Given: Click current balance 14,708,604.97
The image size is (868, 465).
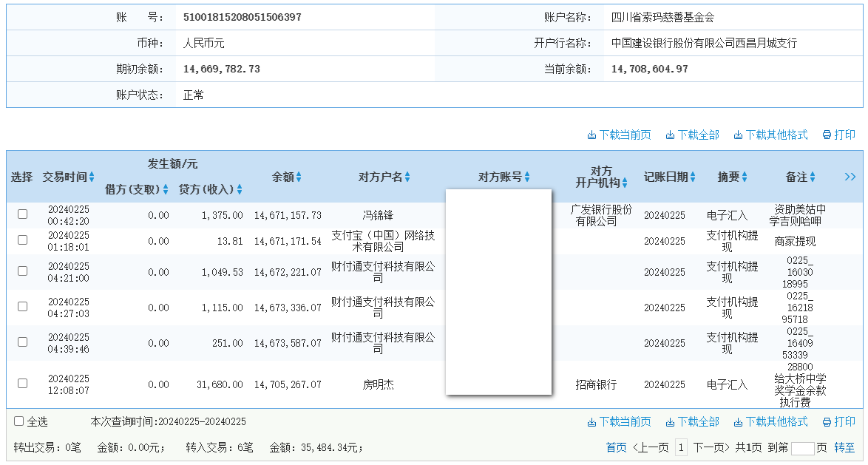Looking at the screenshot, I should click(649, 69).
